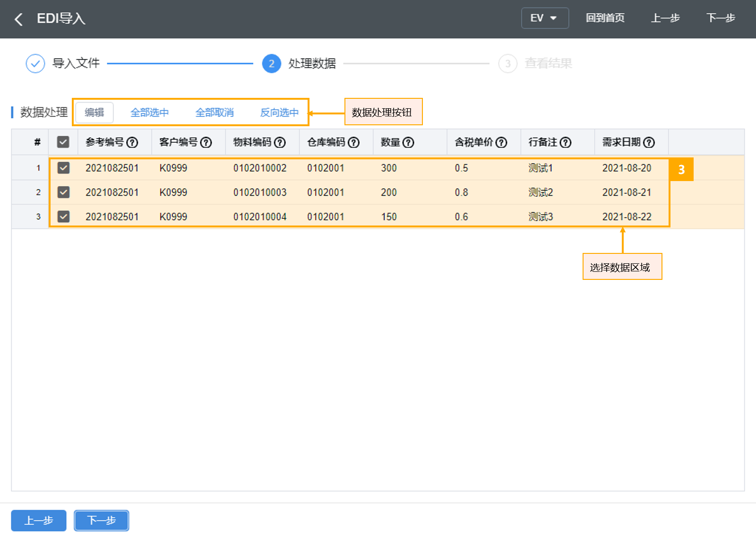This screenshot has height=538, width=756.
Task: Click the 编辑 button
Action: click(x=94, y=113)
